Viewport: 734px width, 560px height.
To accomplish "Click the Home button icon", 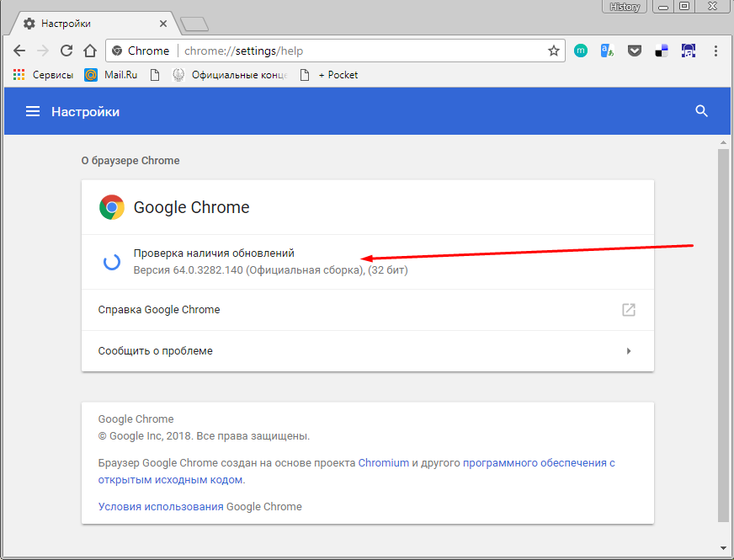I will pos(90,51).
